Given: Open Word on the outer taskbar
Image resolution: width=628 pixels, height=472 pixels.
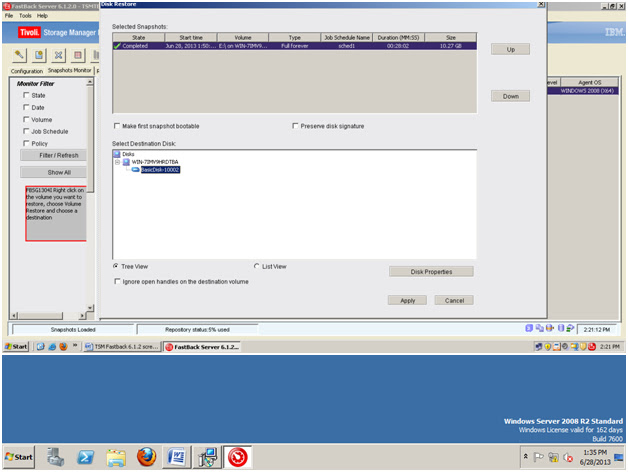Looking at the screenshot, I should [x=177, y=457].
